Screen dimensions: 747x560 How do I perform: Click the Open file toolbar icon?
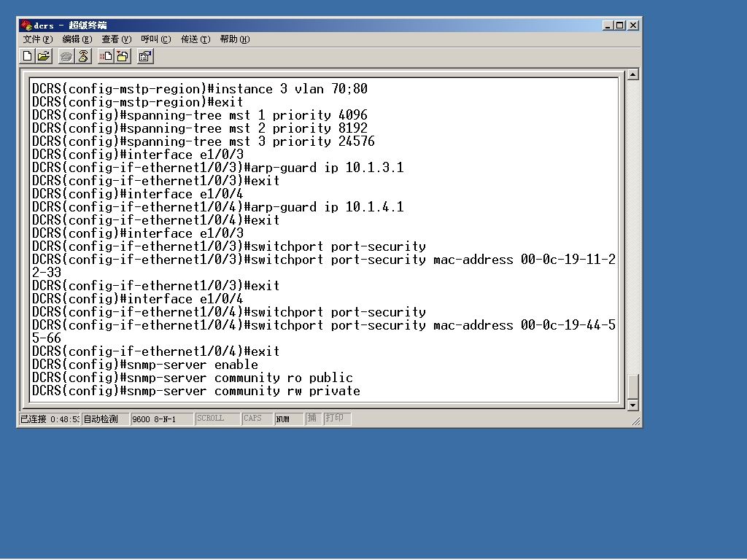pyautogui.click(x=43, y=56)
